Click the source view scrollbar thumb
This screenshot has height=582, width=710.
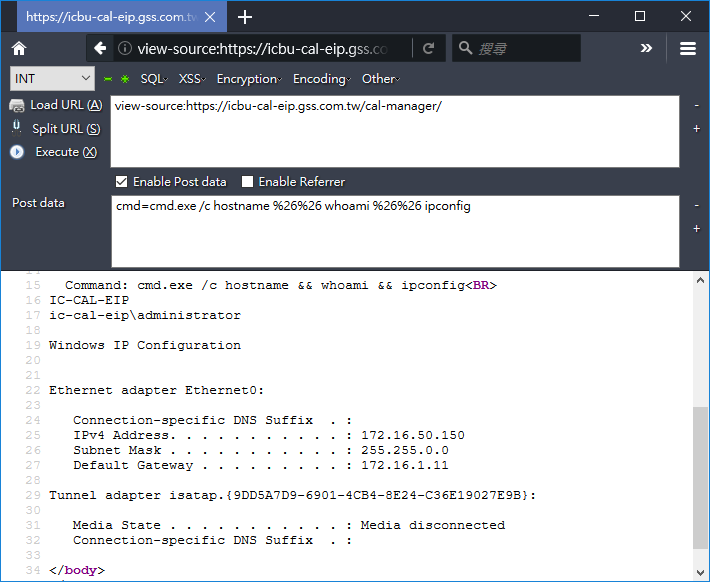pos(700,478)
